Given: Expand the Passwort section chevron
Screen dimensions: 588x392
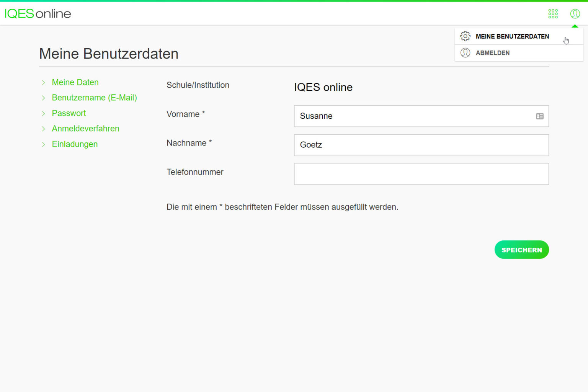Looking at the screenshot, I should (43, 113).
